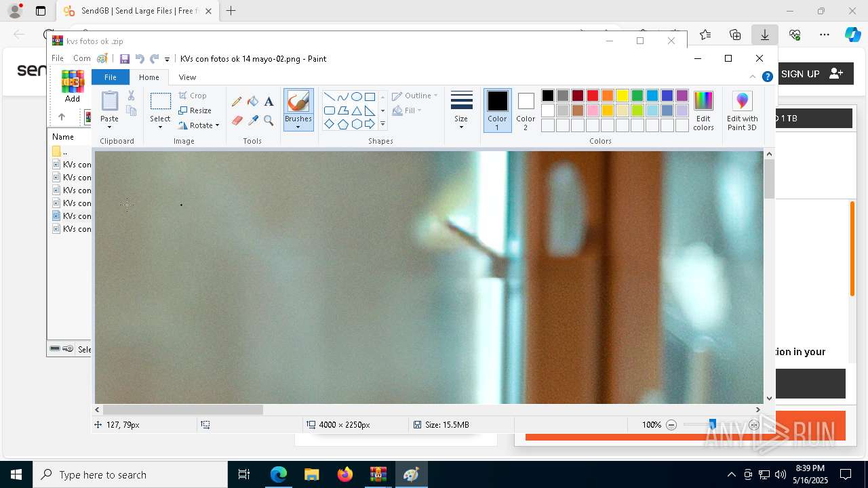
Task: Choose the Rounded rectangle shape
Action: pyautogui.click(x=329, y=110)
